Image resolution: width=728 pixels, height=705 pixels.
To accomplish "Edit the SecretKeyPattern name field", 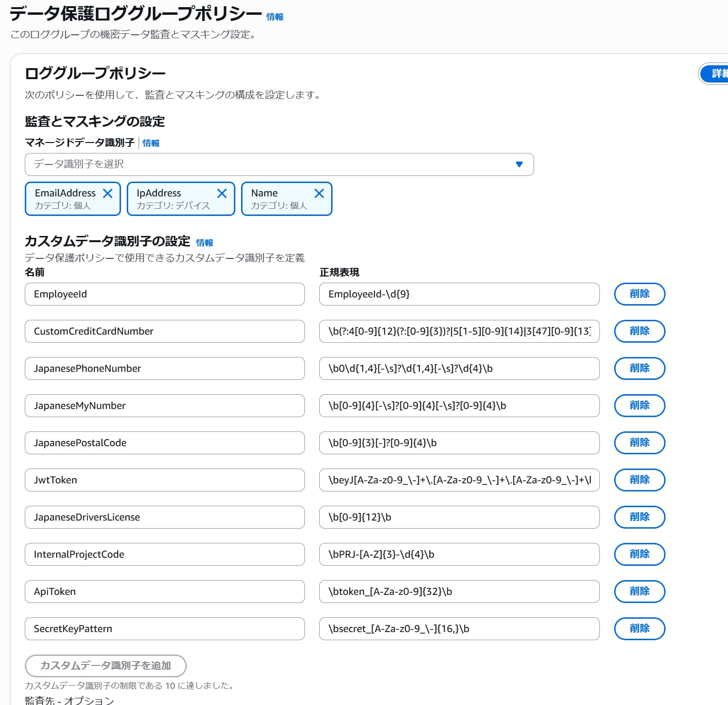I will [x=165, y=629].
